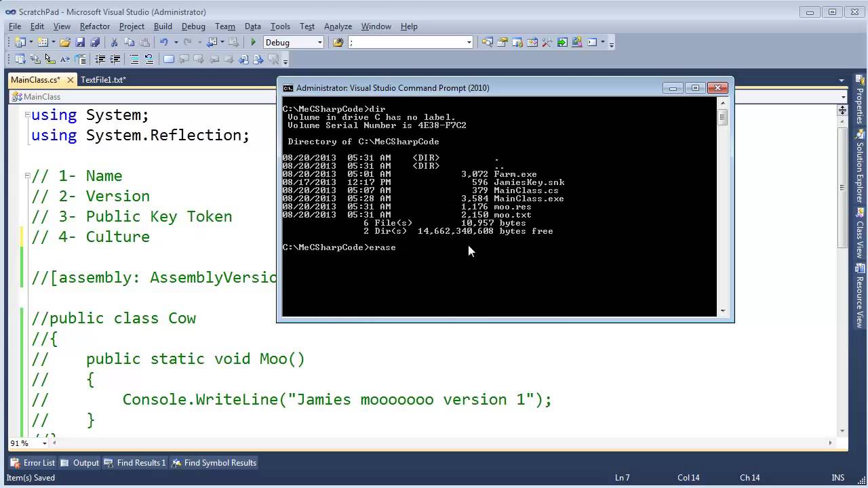Select the MainClass.cs tab
The height and width of the screenshot is (488, 868).
[35, 80]
